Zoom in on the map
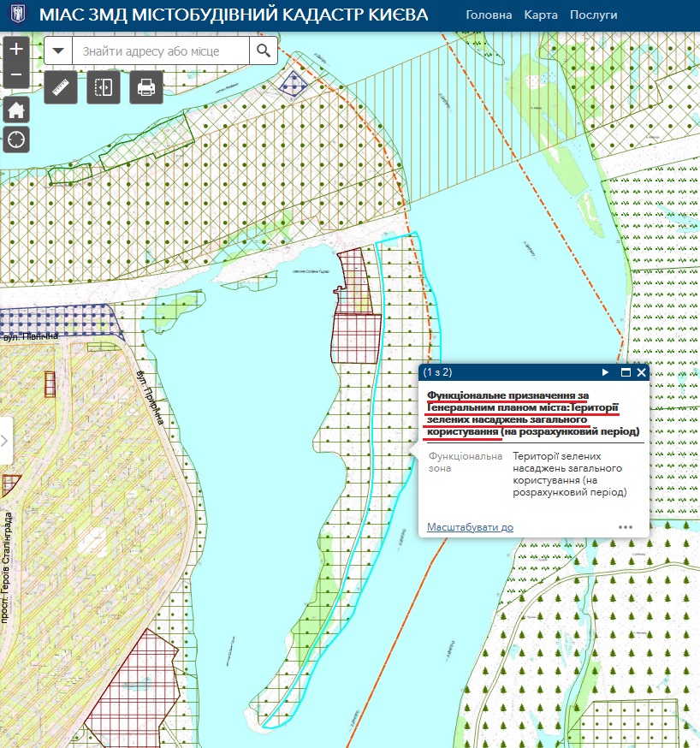700x748 pixels. pos(16,50)
